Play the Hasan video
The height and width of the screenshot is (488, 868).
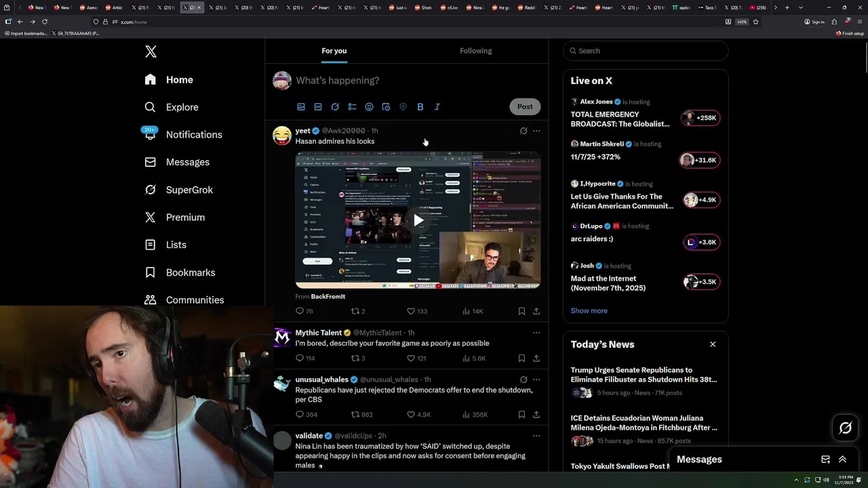pyautogui.click(x=418, y=220)
